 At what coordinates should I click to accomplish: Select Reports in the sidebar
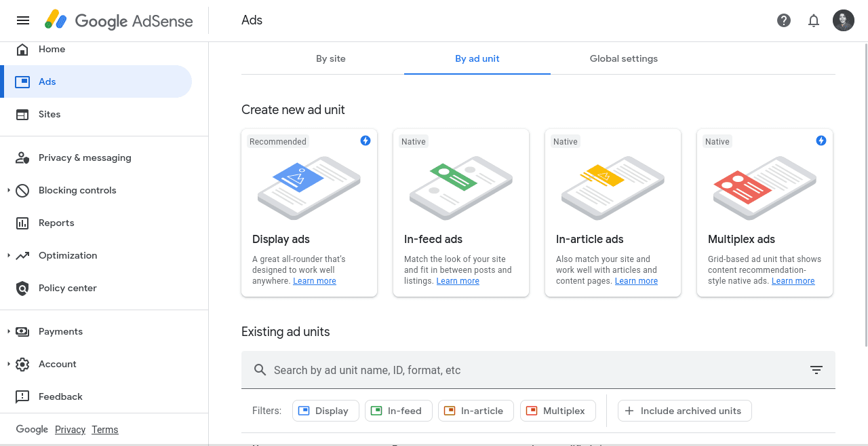click(x=56, y=223)
